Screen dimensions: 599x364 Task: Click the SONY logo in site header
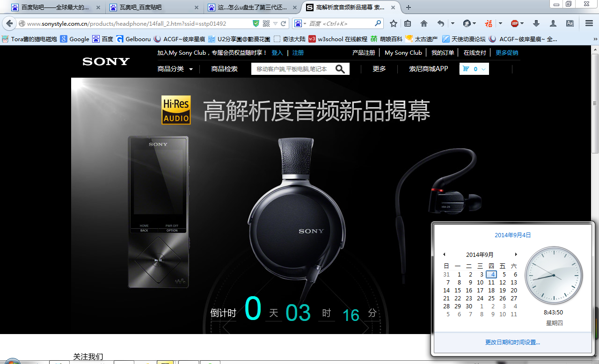tap(106, 61)
